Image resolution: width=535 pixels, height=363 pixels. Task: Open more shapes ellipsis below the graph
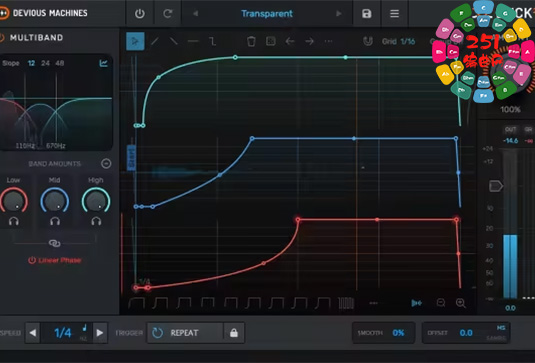(x=373, y=303)
